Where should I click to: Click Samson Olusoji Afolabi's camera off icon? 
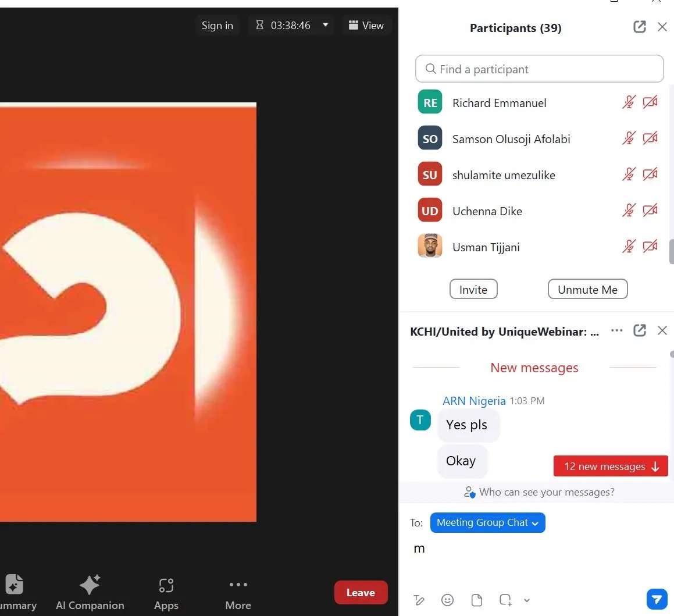pyautogui.click(x=650, y=138)
